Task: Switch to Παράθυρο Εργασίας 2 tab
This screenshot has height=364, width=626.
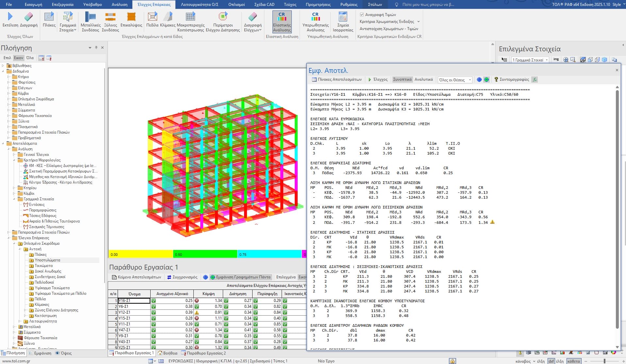Action: tap(206, 353)
